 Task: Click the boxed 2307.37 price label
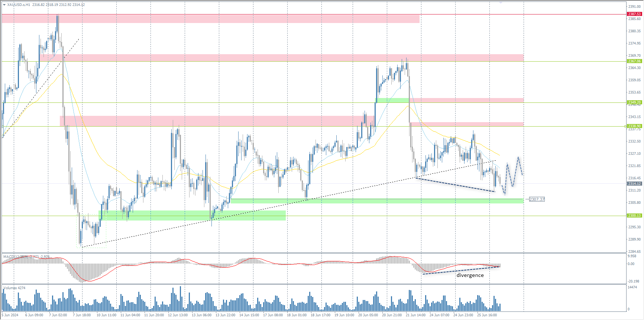coord(537,199)
